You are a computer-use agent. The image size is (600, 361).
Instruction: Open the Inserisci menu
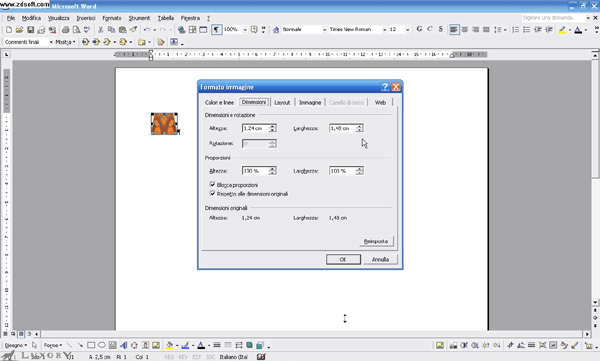(86, 18)
